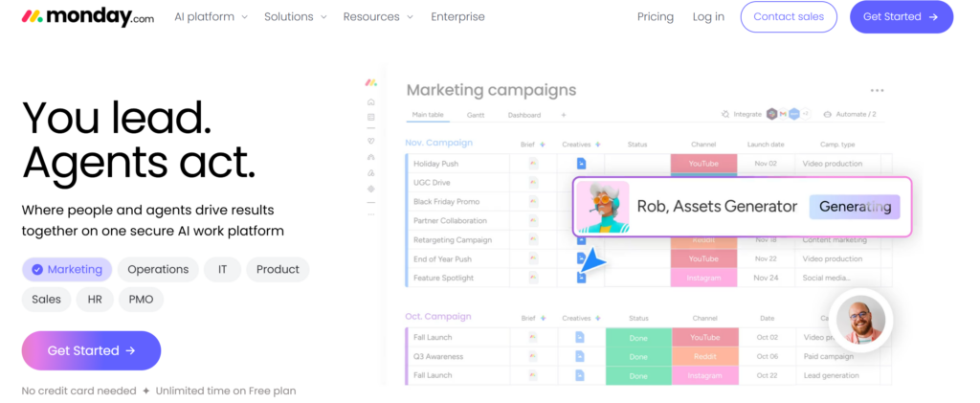Screen dimensions: 980x403
Task: Select the Sales chip
Action: click(46, 300)
